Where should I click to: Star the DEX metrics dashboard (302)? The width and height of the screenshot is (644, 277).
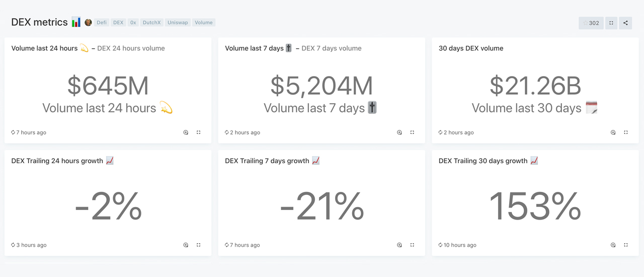(591, 23)
